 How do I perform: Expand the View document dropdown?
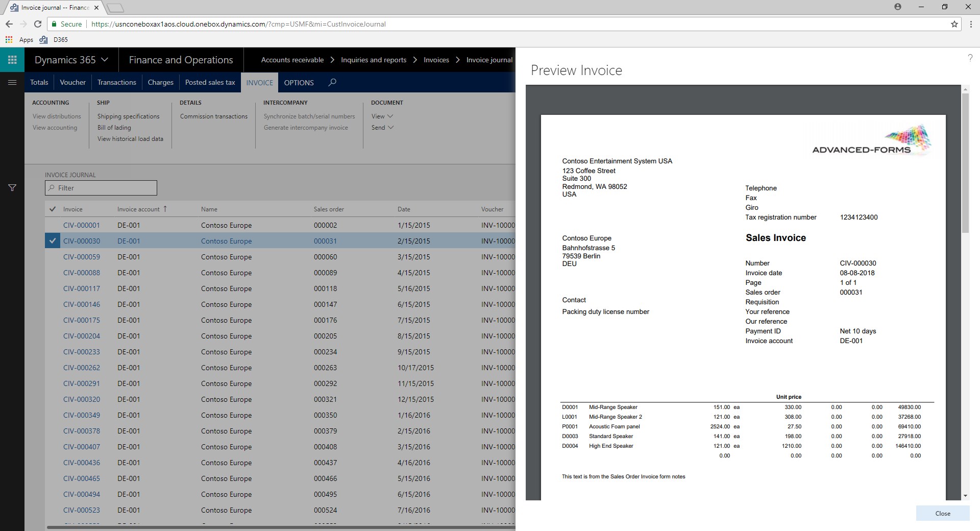pyautogui.click(x=382, y=116)
